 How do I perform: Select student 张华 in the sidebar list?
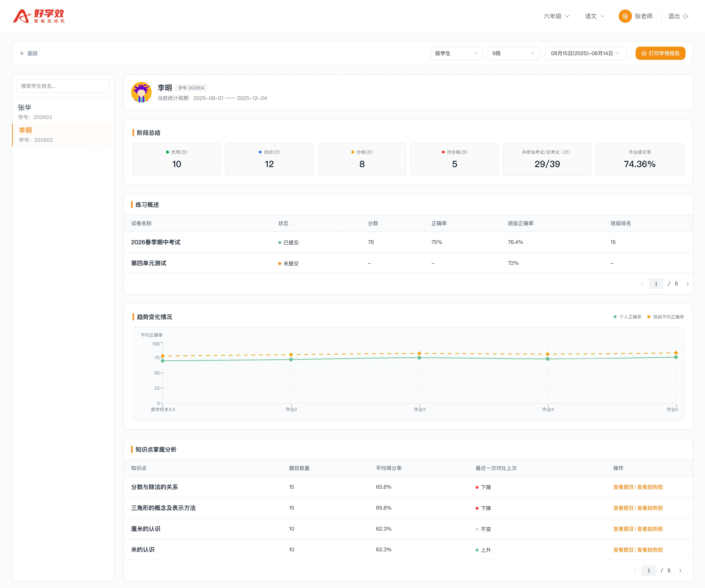tap(63, 112)
